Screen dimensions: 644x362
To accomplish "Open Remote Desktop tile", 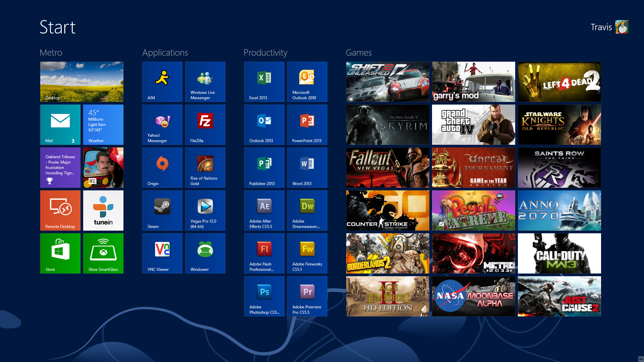I will pos(60,210).
